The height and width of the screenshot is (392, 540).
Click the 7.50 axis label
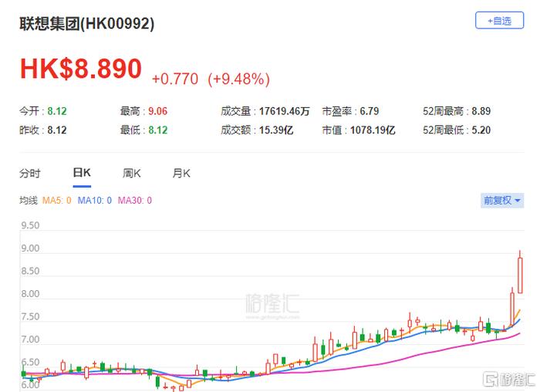[x=30, y=316]
